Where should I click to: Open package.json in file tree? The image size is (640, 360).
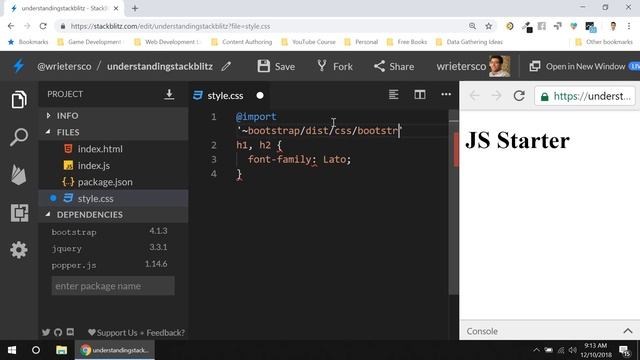tap(113, 182)
